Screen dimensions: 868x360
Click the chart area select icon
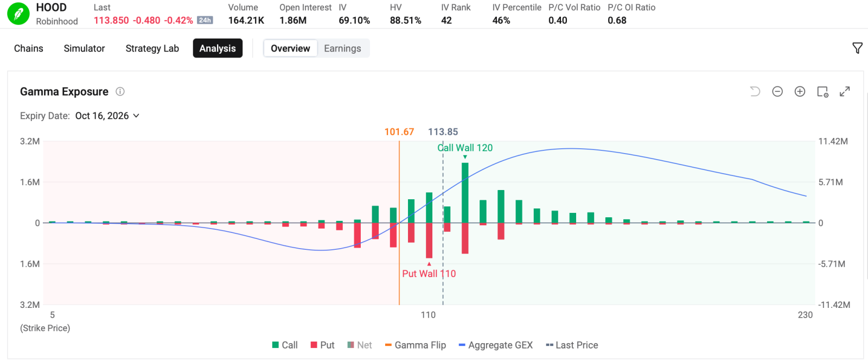pos(822,92)
